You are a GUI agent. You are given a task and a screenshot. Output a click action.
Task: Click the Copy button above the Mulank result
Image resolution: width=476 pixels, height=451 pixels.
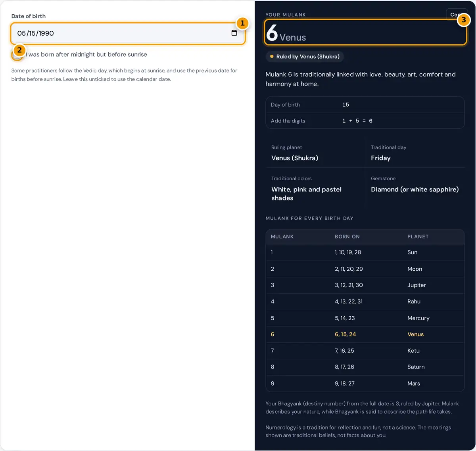coord(457,14)
